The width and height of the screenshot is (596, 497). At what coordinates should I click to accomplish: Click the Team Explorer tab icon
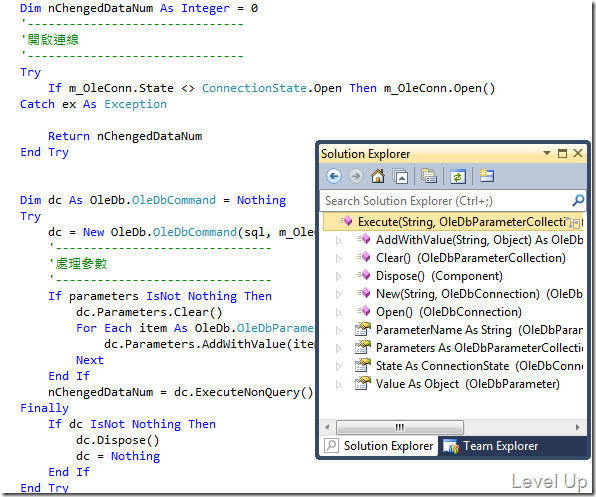click(x=451, y=446)
